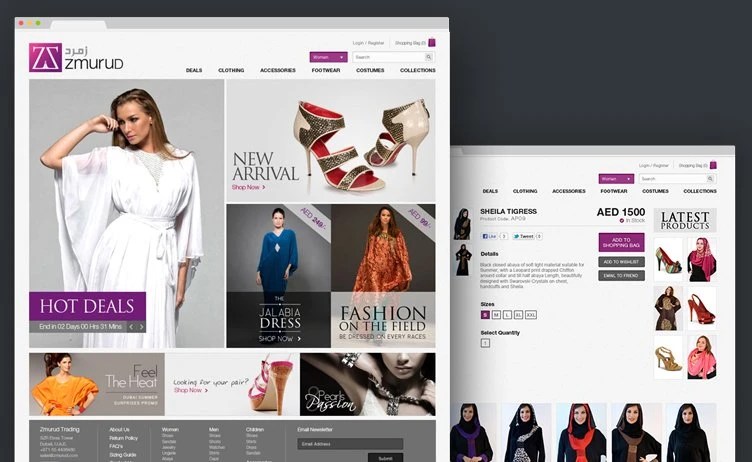Image resolution: width=752 pixels, height=462 pixels.
Task: Select size S for Sheila Tigress
Action: point(485,315)
